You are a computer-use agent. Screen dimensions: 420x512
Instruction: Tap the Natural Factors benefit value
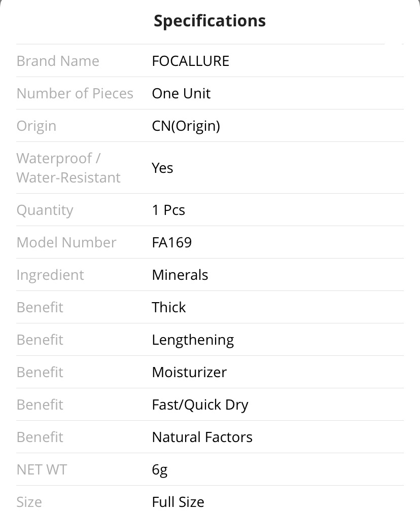point(202,437)
